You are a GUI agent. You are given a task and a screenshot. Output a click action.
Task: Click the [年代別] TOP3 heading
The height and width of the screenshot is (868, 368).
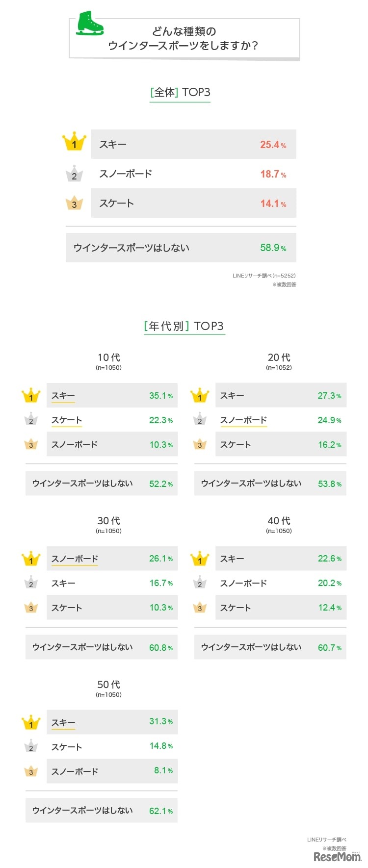[x=184, y=326]
